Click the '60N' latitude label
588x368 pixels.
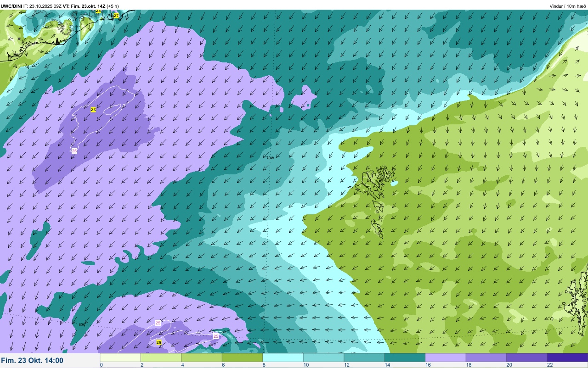(x=82, y=324)
